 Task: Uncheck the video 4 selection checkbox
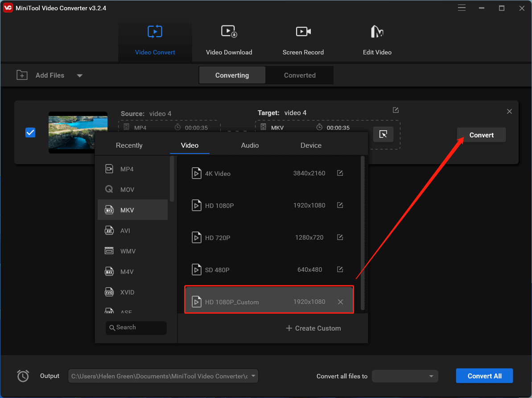30,132
